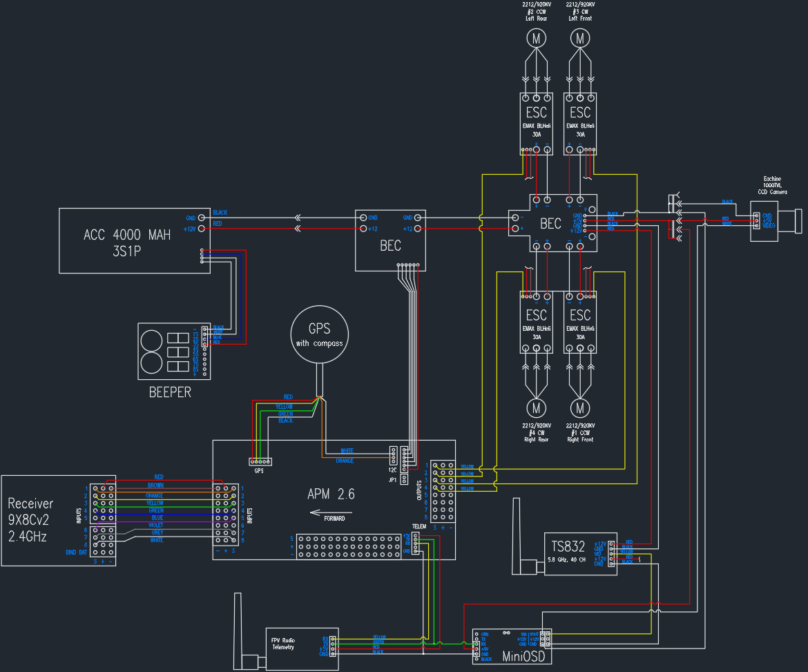808x672 pixels.
Task: Select the FORWARD arrow on APM board
Action: (x=331, y=513)
